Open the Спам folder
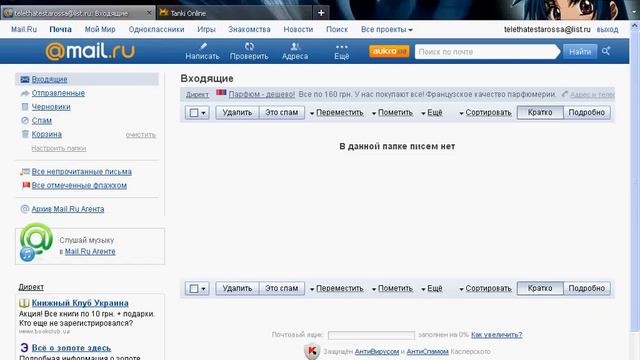This screenshot has width=640, height=360. tap(42, 120)
